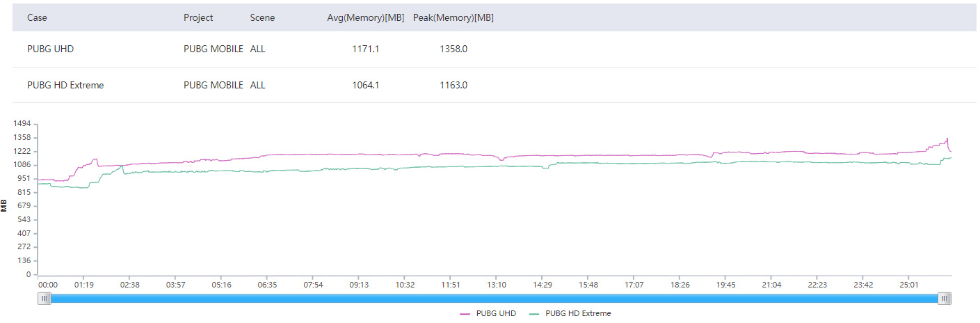Click the 1163.0 peak memory value
980x323 pixels.
(453, 85)
